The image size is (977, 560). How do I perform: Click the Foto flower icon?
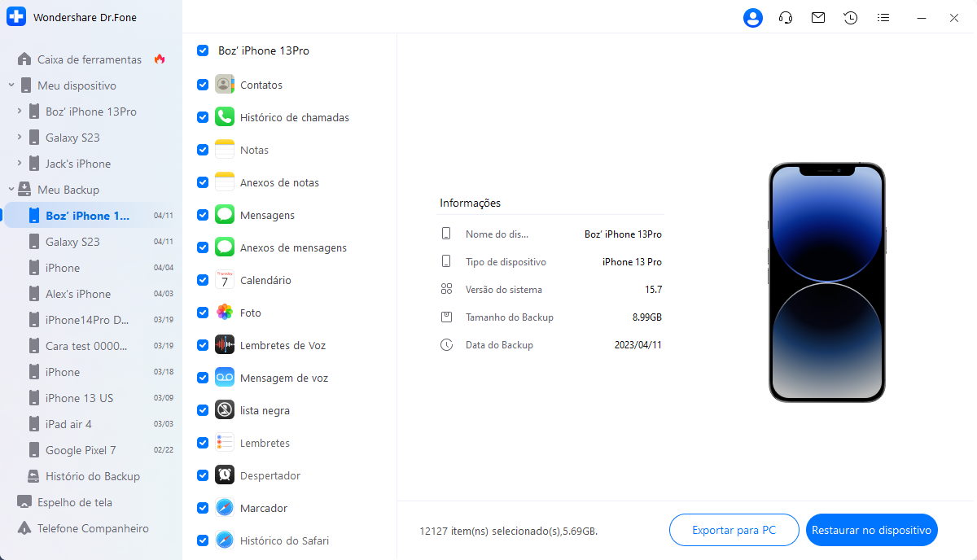[x=225, y=313]
